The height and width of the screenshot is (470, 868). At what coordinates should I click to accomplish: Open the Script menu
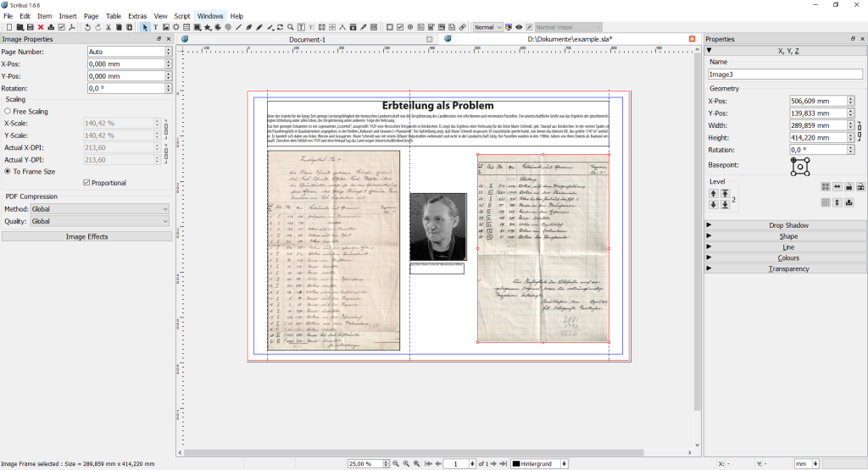[182, 16]
